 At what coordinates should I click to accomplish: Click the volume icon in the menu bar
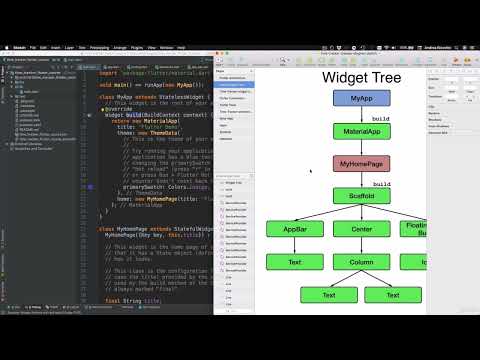395,48
